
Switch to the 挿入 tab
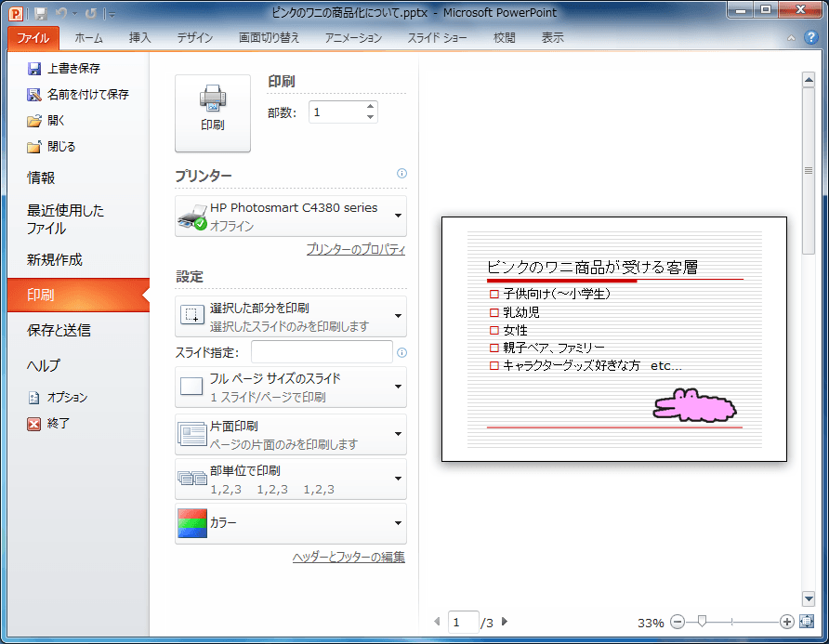point(140,38)
